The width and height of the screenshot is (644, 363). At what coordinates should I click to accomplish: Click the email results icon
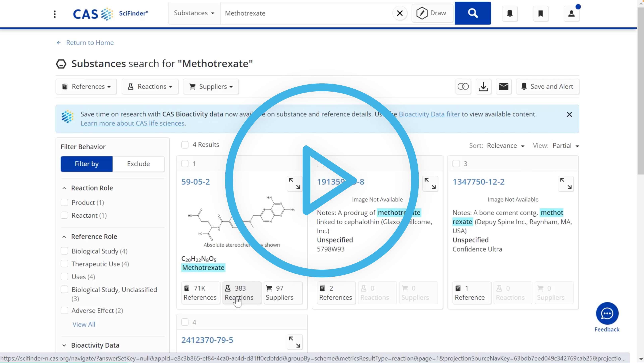(x=504, y=86)
